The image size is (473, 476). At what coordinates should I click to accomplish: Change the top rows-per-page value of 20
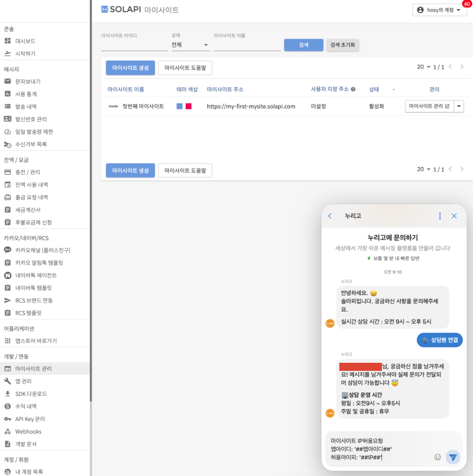coord(423,67)
